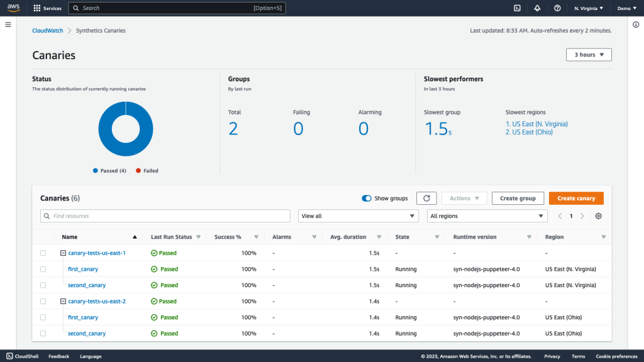644x362 pixels.
Task: Open the sidebar with the hamburger icon
Action: (x=8, y=25)
